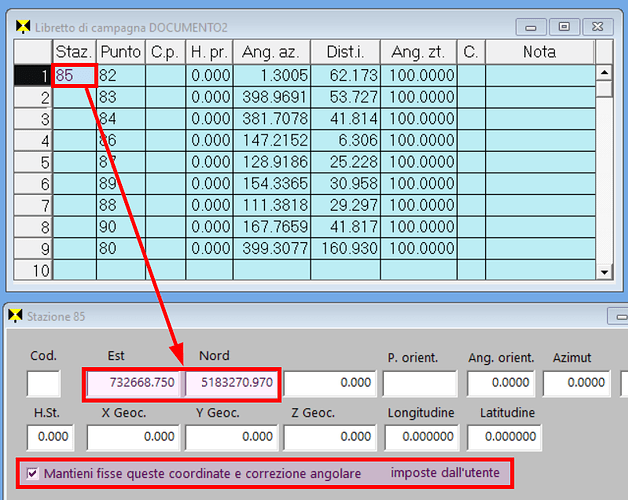Click the Nord field 5183270.970
Viewport: 628px width, 500px height.
point(231,383)
